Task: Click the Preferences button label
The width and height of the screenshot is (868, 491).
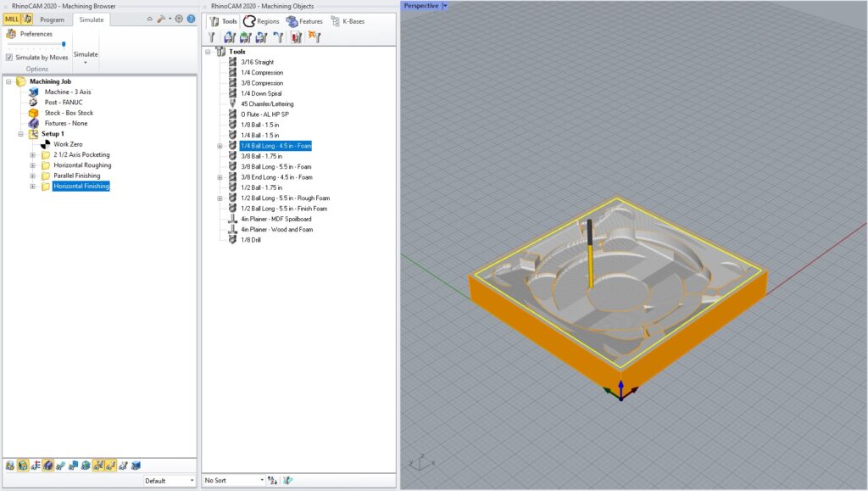Action: (36, 34)
